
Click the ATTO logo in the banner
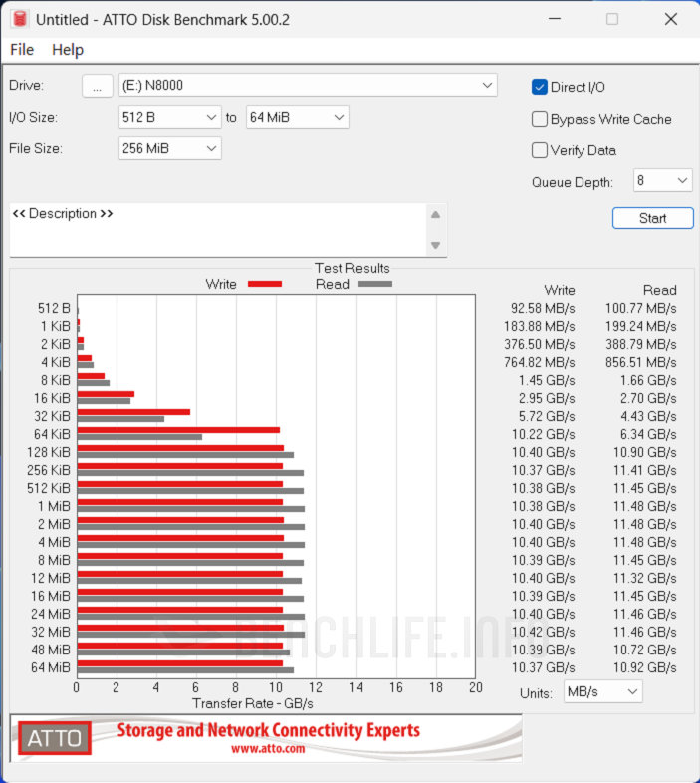click(55, 738)
